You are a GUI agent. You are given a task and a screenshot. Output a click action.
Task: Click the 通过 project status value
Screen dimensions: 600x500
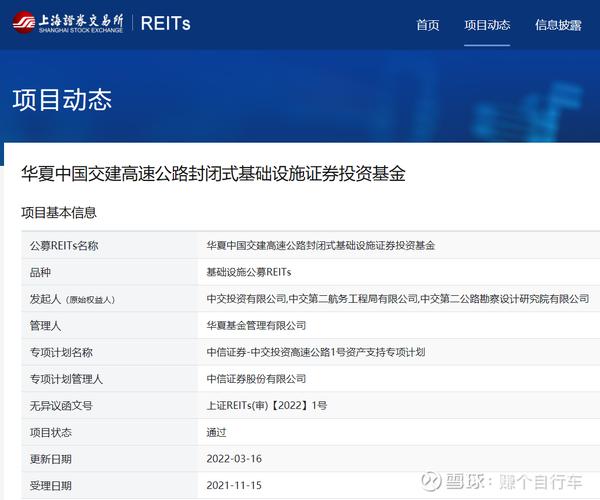point(216,433)
